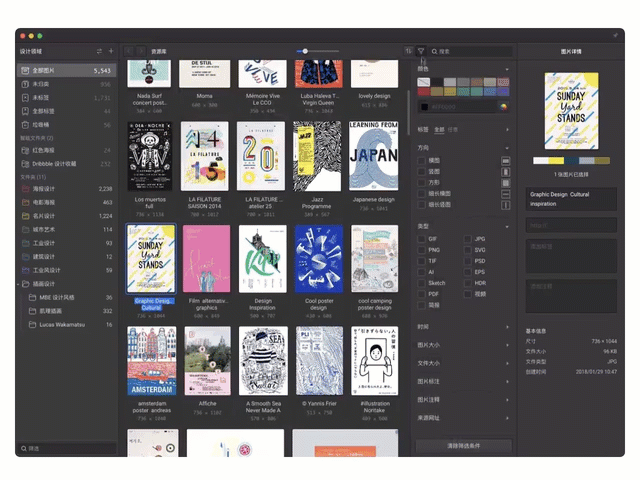
Task: Go forward with the right arrow button
Action: coord(140,51)
